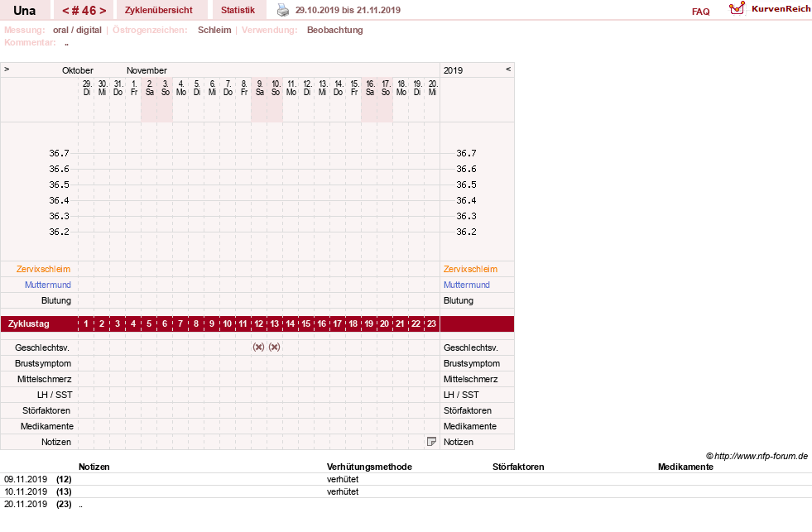The image size is (812, 532).
Task: Open the Statistik tab
Action: click(238, 10)
